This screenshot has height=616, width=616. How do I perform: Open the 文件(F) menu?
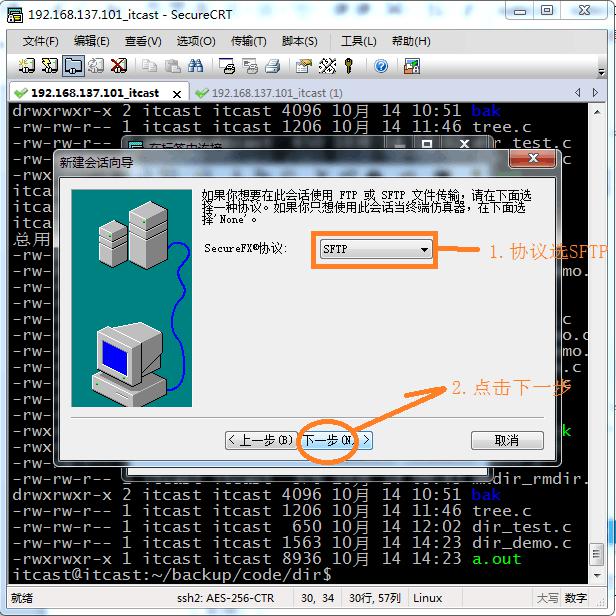point(40,41)
